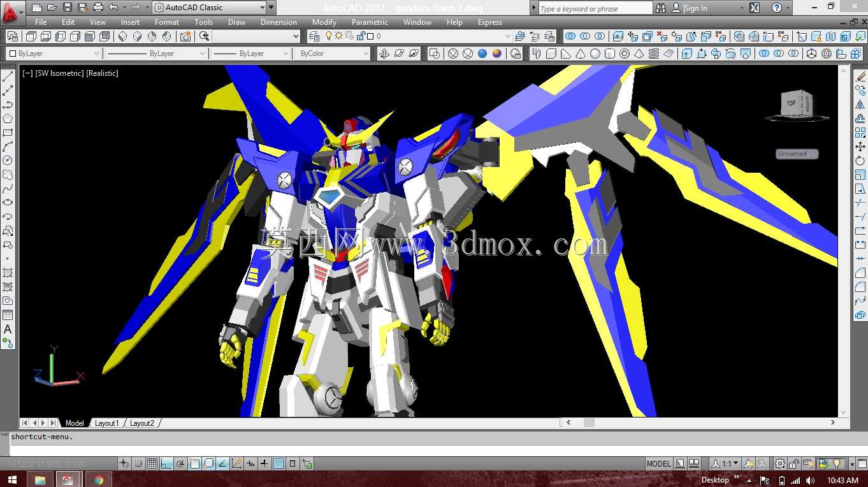Toggle Object Snap in status bar
The height and width of the screenshot is (487, 868).
(x=194, y=463)
